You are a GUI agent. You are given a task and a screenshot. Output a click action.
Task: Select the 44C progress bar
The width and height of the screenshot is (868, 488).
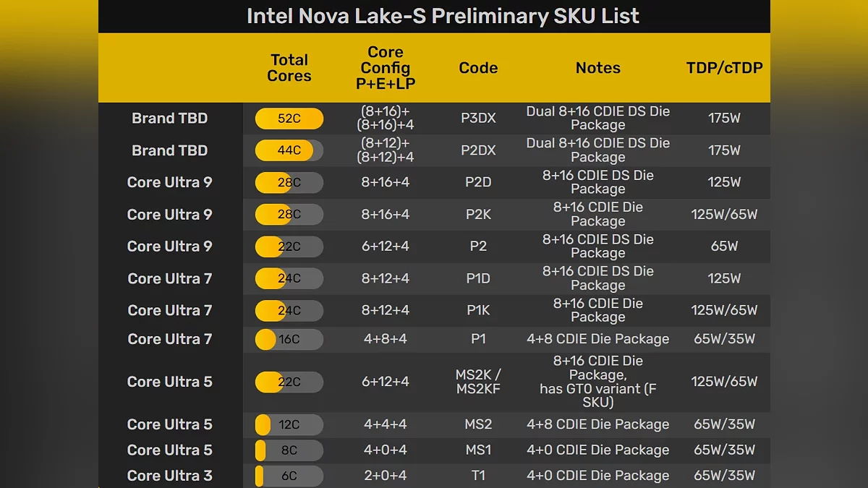pos(289,150)
